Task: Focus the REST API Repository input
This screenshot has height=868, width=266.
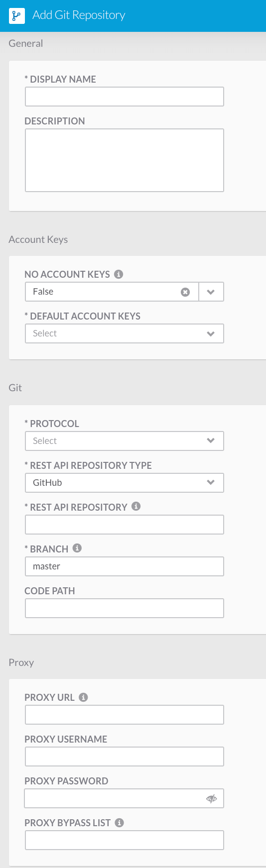Action: 125,525
